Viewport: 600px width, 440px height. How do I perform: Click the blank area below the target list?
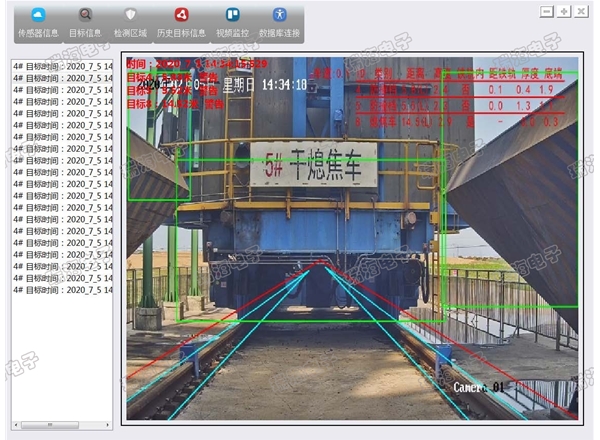[x=58, y=360]
